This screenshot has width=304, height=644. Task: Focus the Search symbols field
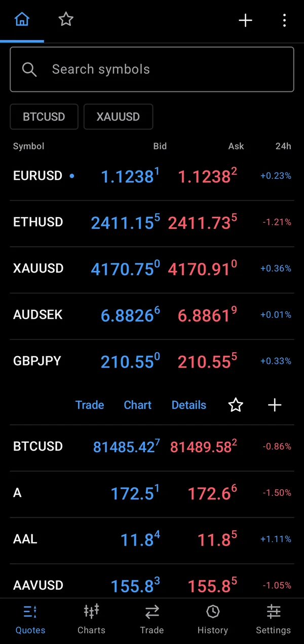[152, 70]
